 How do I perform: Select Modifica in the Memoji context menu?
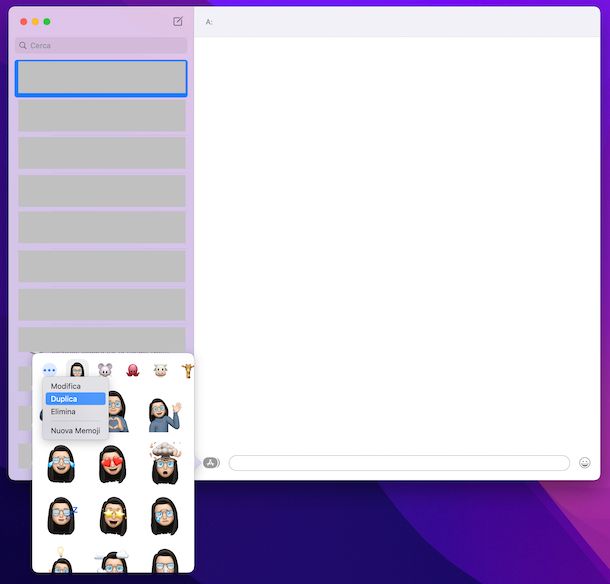pos(66,386)
